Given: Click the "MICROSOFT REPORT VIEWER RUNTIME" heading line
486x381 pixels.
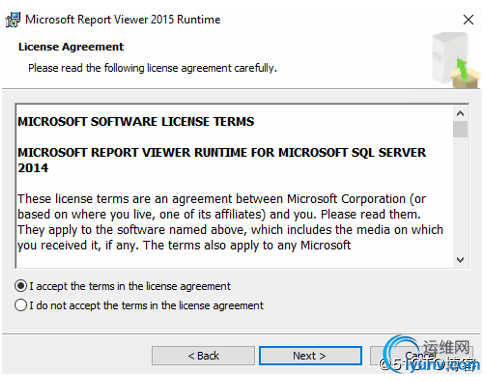Looking at the screenshot, I should coord(222,160).
